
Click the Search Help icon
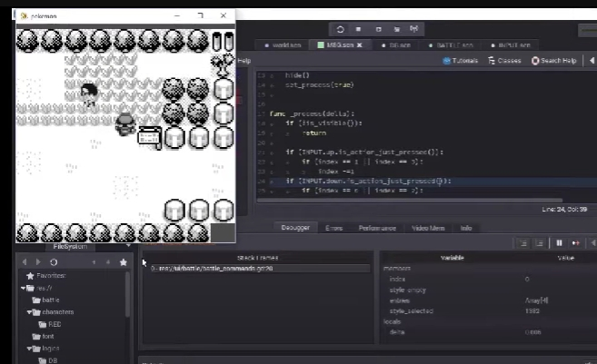click(x=535, y=61)
